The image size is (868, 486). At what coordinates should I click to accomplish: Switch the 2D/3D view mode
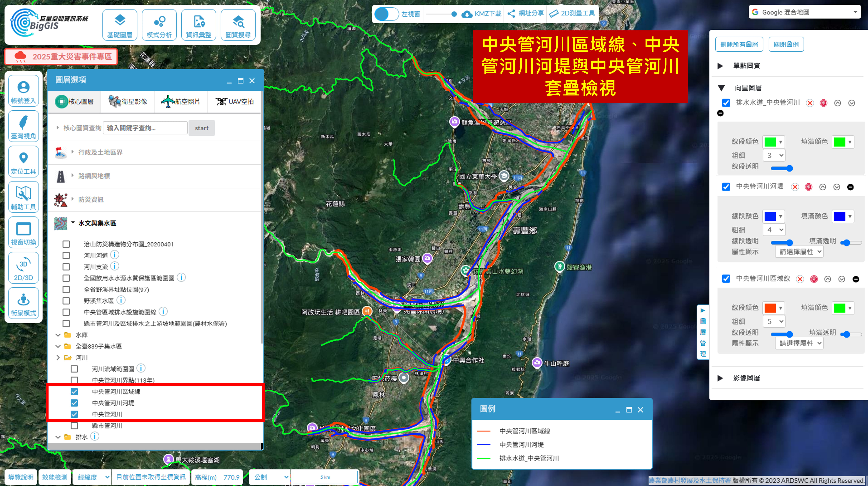point(23,268)
